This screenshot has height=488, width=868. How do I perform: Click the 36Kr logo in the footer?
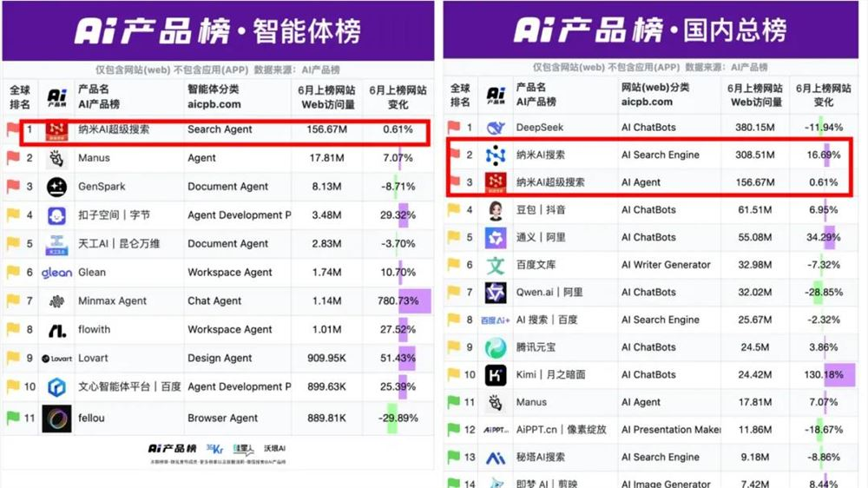coord(214,449)
